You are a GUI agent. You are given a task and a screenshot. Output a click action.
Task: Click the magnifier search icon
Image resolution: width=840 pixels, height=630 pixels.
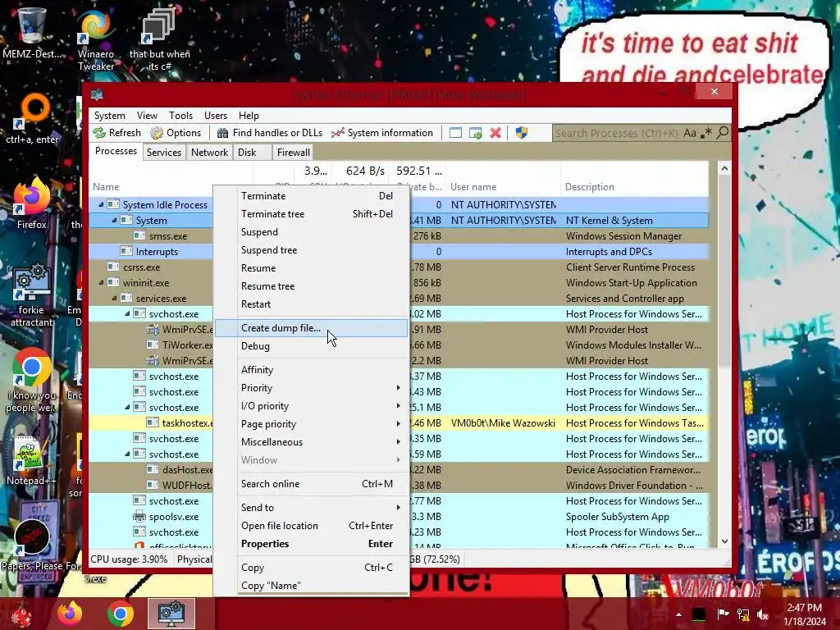pos(723,132)
